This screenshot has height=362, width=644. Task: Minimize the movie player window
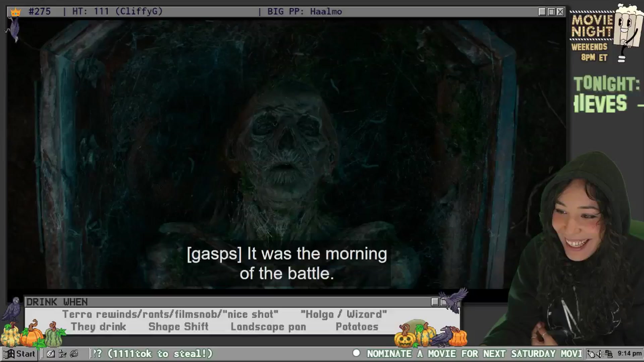click(x=542, y=12)
